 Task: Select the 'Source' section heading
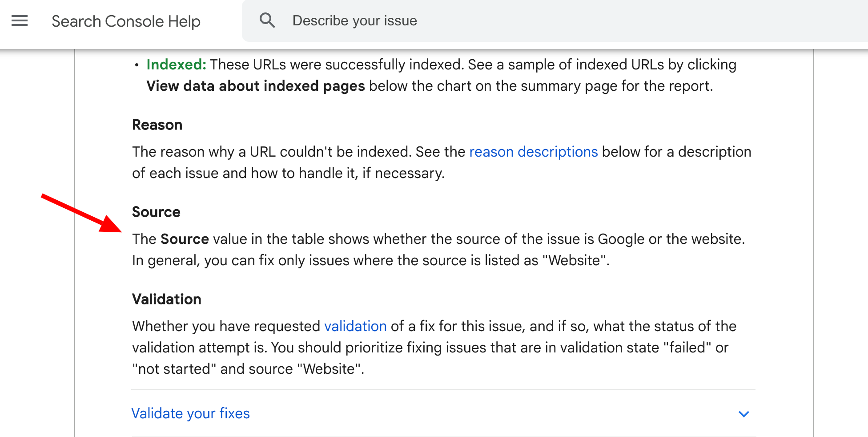tap(156, 212)
